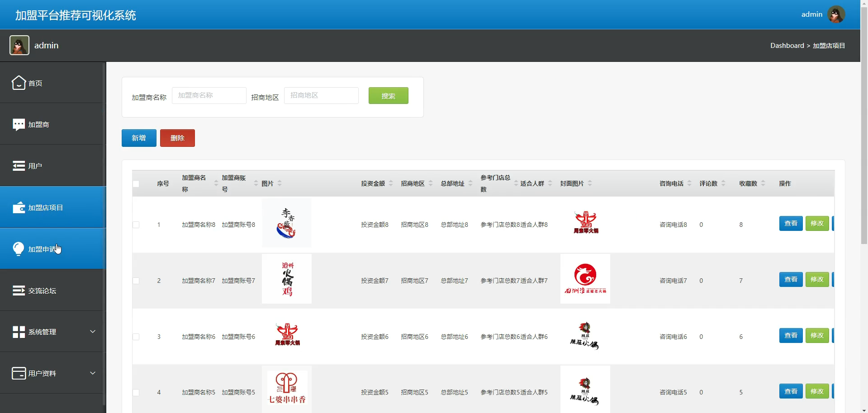Click the blue 新增 button
The height and width of the screenshot is (413, 868).
tap(139, 138)
